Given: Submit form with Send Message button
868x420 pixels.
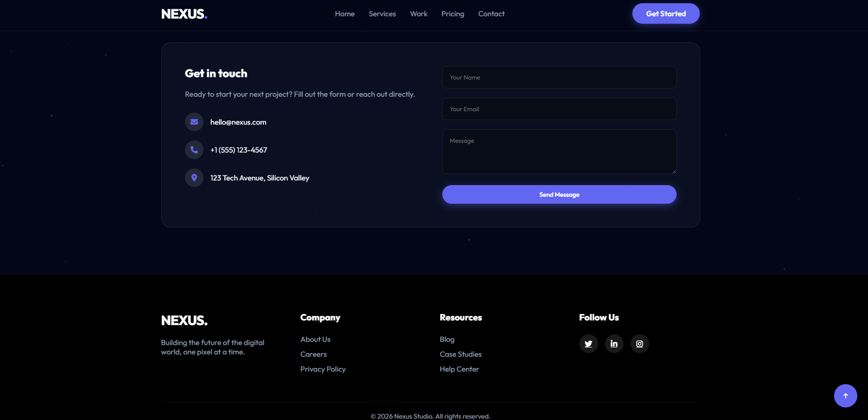Looking at the screenshot, I should click(559, 194).
